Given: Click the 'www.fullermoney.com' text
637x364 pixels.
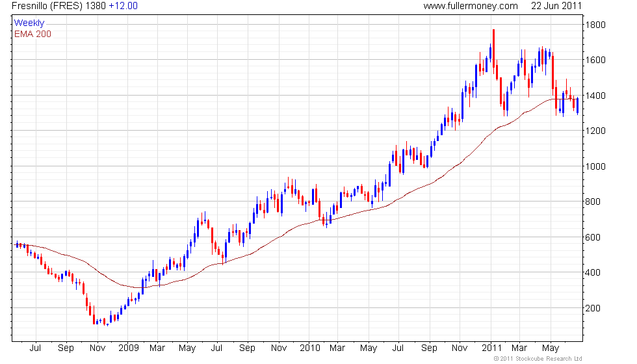Looking at the screenshot, I should 471,6.
